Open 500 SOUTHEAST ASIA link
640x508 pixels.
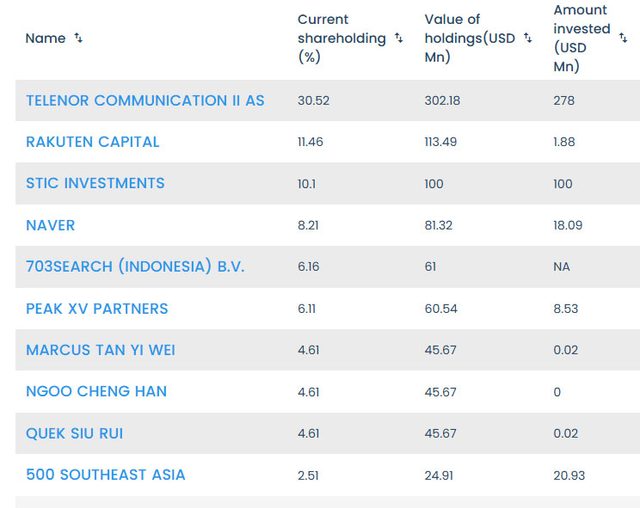105,474
